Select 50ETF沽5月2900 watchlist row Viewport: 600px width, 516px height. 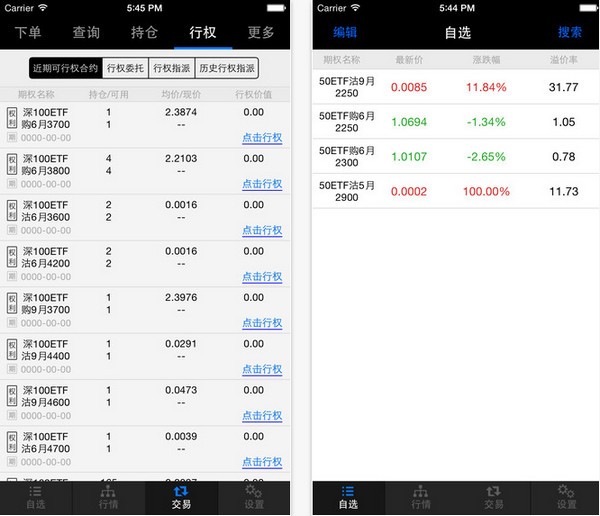coord(456,191)
